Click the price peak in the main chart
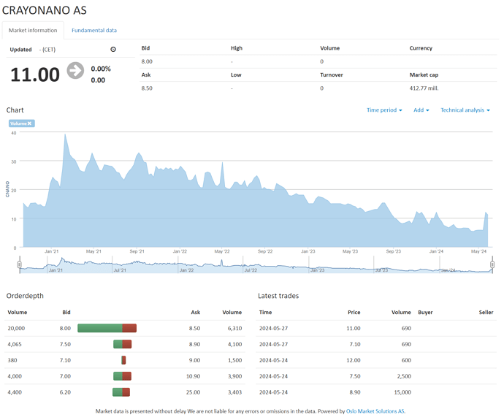 (65, 134)
